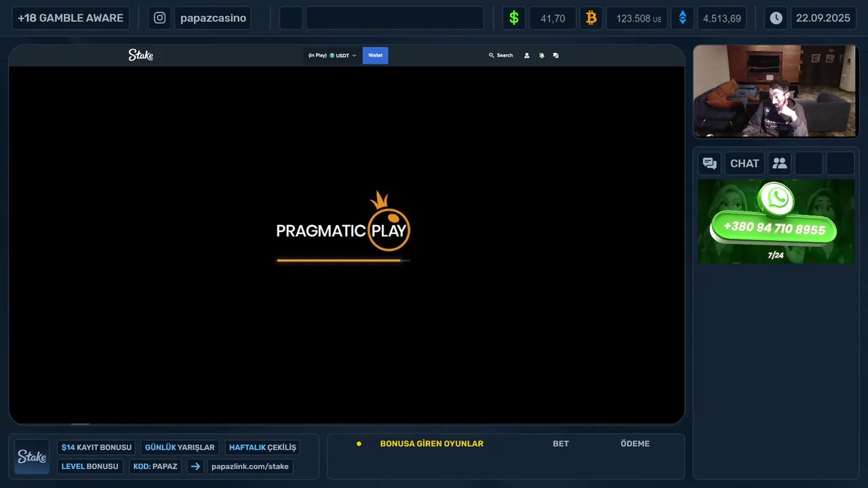Click the BET column header
Viewport: 868px width, 488px height.
point(561,444)
